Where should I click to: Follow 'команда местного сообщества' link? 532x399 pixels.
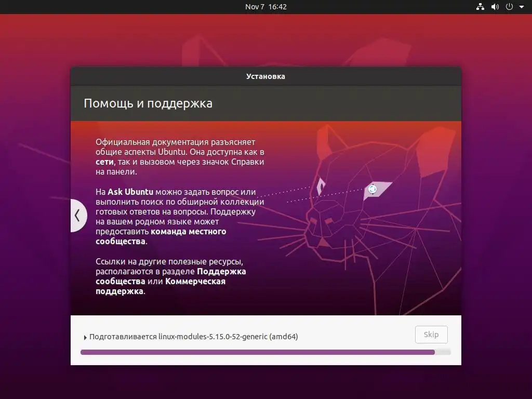click(x=161, y=236)
